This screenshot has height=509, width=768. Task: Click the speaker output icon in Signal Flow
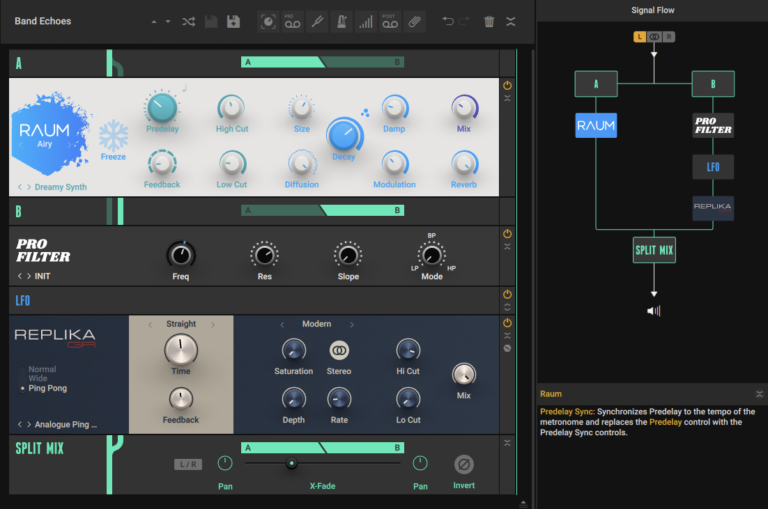[x=654, y=311]
